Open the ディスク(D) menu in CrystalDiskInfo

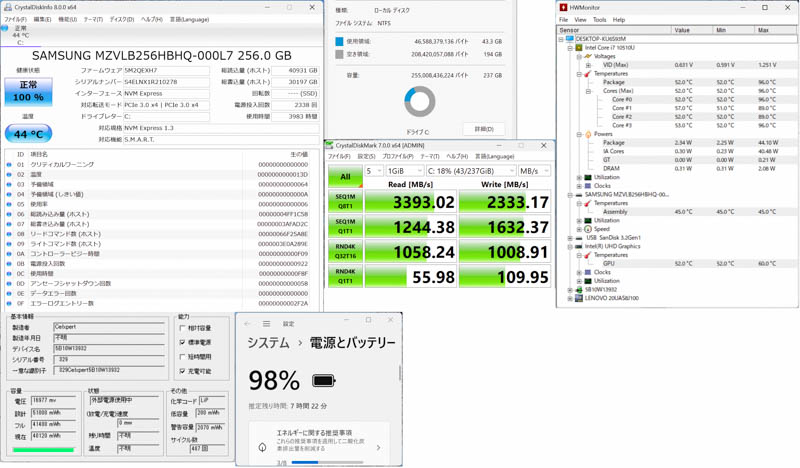click(121, 19)
